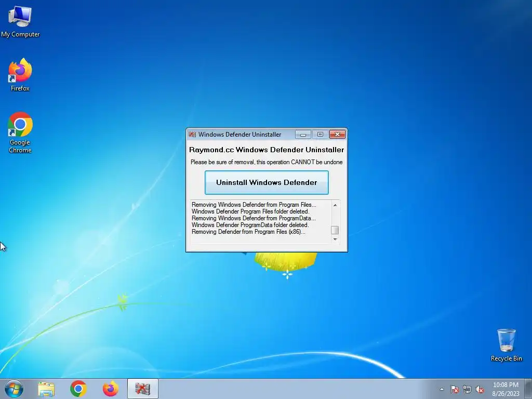This screenshot has width=532, height=399.
Task: Click the log scrollbar thumb
Action: pyautogui.click(x=335, y=230)
